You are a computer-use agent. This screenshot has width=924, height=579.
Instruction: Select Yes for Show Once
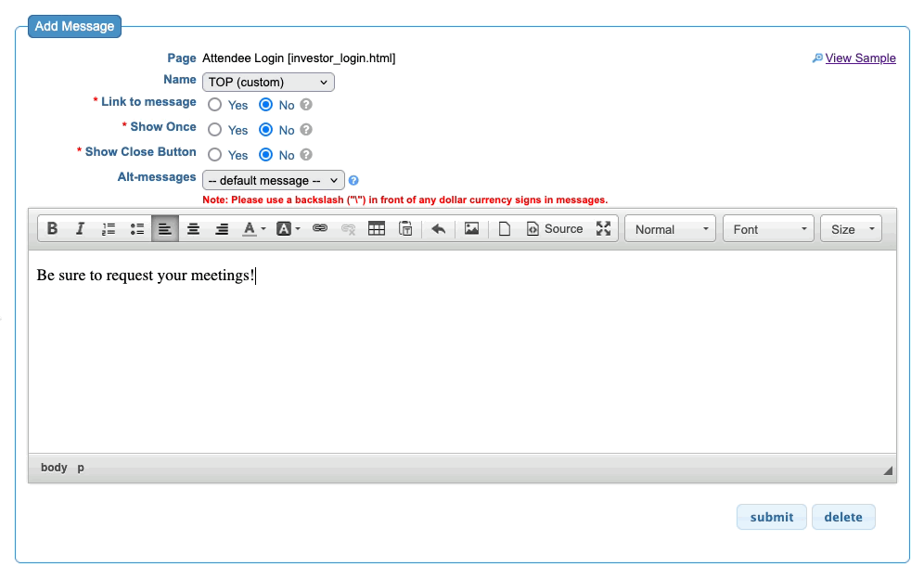pos(214,130)
